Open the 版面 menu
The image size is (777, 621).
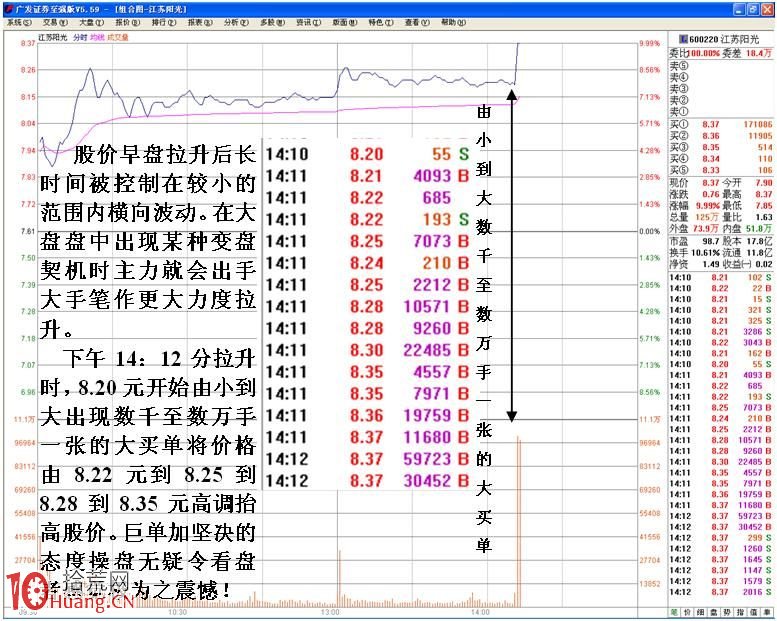click(345, 22)
